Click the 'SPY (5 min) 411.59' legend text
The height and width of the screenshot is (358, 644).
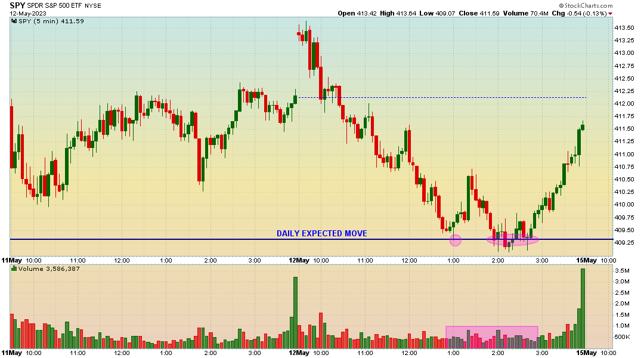(x=51, y=21)
